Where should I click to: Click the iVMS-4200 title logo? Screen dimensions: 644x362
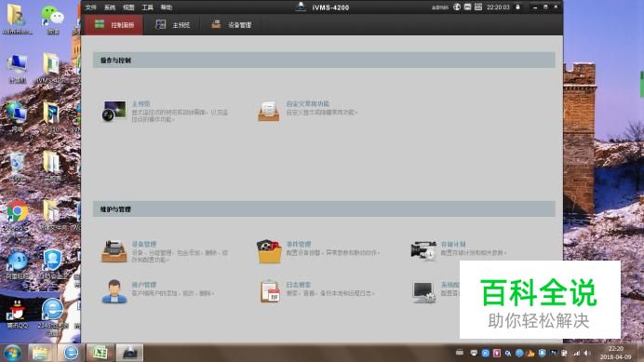click(301, 7)
